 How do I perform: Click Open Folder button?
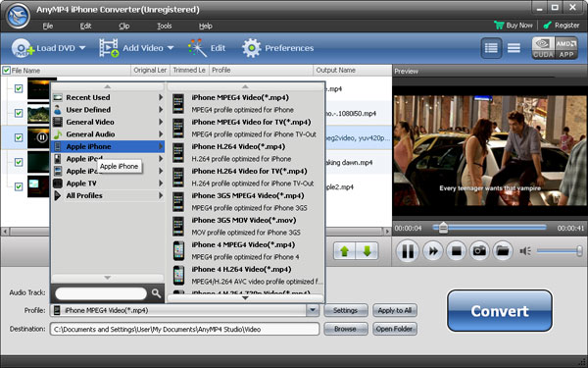[x=395, y=329]
